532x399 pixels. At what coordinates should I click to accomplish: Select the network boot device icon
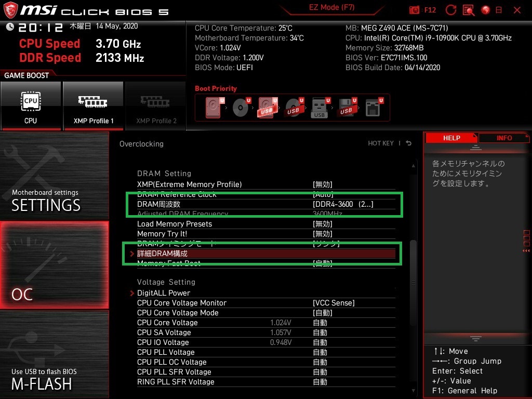coord(374,108)
